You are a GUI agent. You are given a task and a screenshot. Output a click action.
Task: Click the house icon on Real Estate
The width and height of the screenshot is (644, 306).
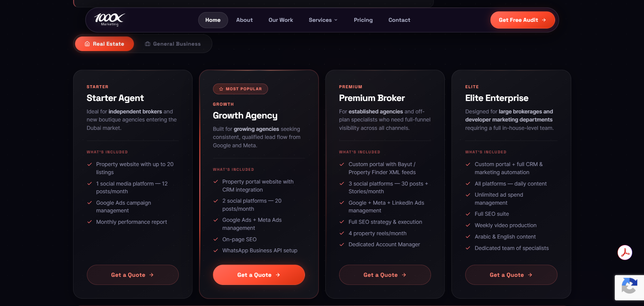[87, 44]
